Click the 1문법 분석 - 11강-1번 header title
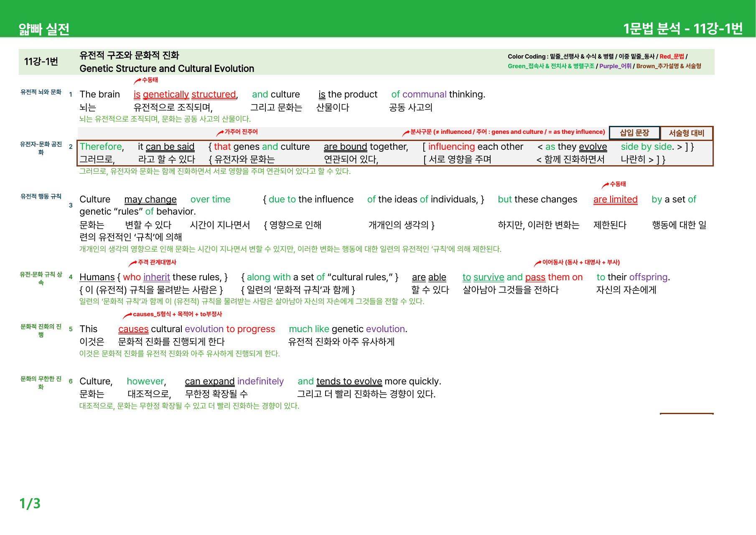Image resolution: width=756 pixels, height=535 pixels. click(683, 28)
